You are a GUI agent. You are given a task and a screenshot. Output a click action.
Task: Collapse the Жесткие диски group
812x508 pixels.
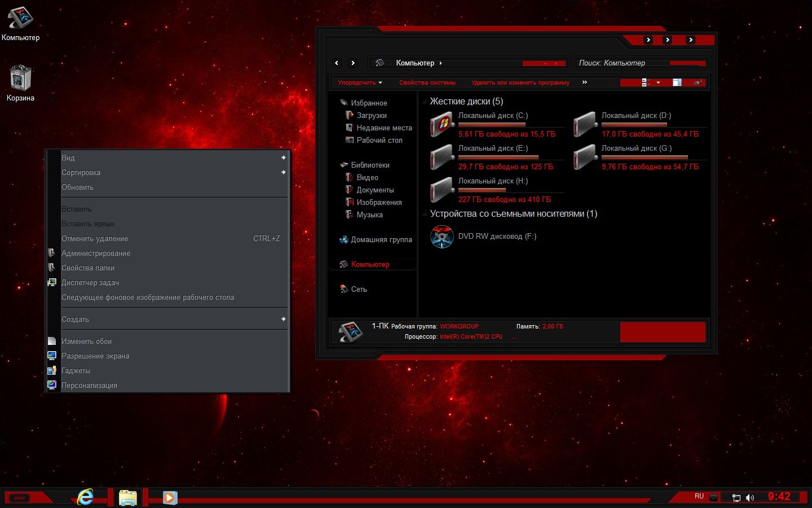(424, 102)
